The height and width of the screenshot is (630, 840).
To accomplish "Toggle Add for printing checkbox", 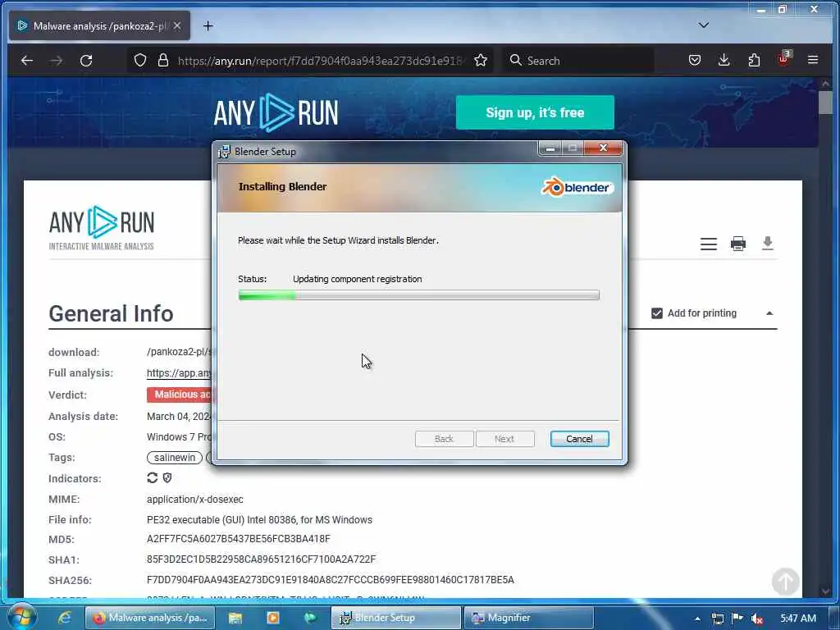I will (x=657, y=313).
